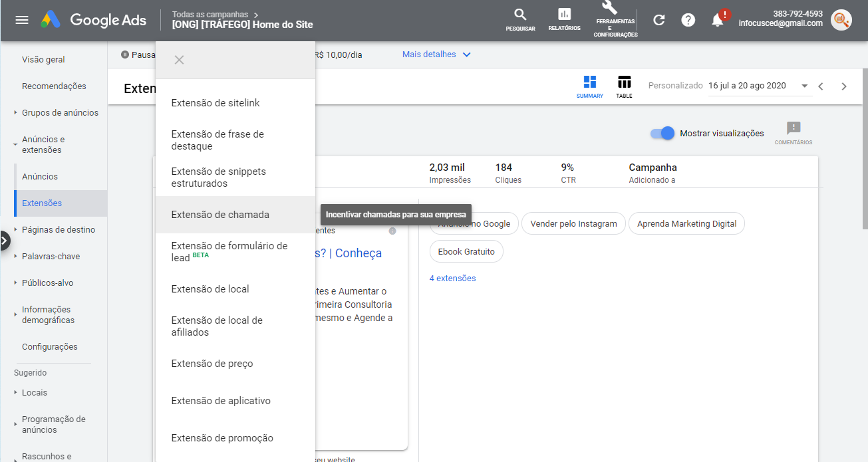Viewport: 868px width, 462px height.
Task: Select Extensão de chamada
Action: [x=235, y=215]
